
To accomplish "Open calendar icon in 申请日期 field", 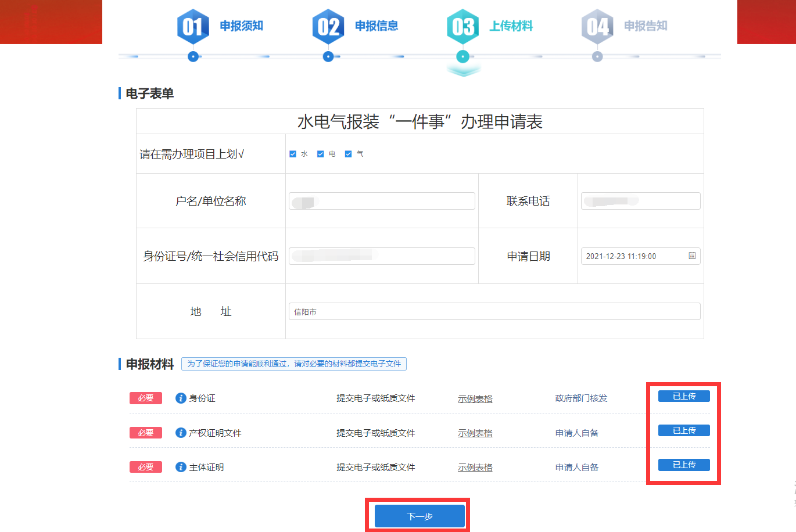I will 692,256.
